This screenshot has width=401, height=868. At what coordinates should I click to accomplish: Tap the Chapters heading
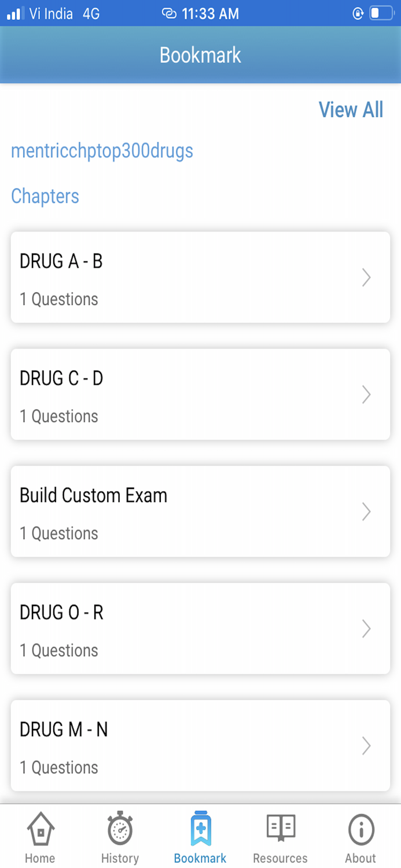point(45,196)
